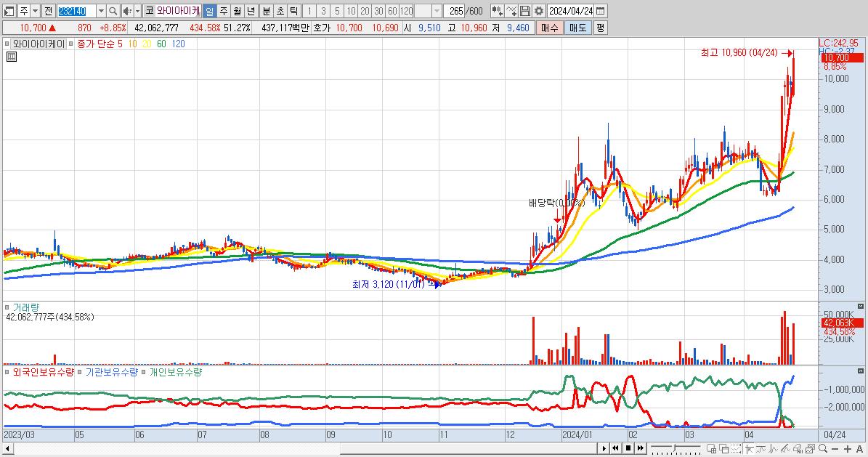
Task: Select the 초 (second) chart button
Action: [x=280, y=11]
